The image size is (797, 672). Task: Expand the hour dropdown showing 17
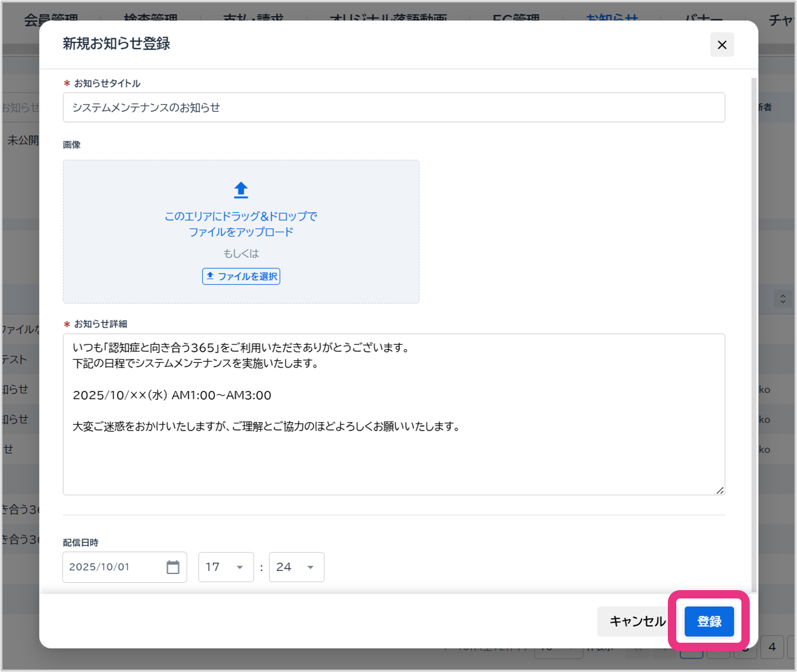pyautogui.click(x=226, y=567)
